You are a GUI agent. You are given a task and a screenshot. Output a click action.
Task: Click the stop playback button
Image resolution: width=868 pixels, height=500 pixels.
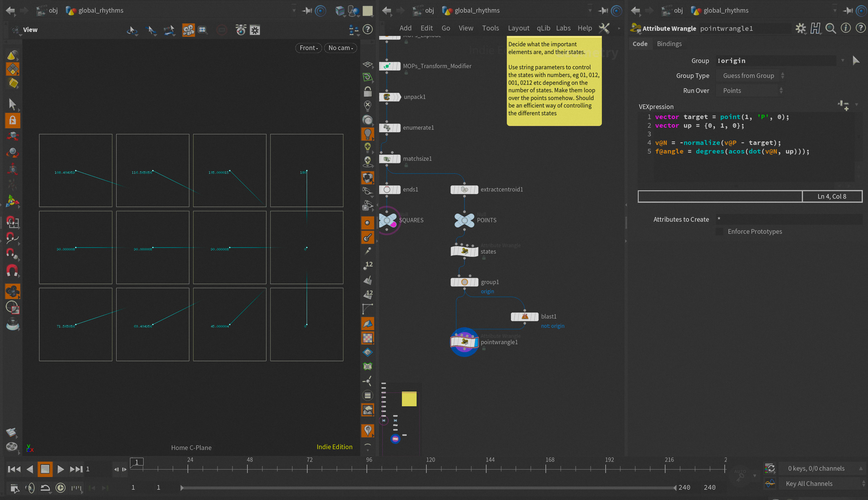click(x=45, y=469)
